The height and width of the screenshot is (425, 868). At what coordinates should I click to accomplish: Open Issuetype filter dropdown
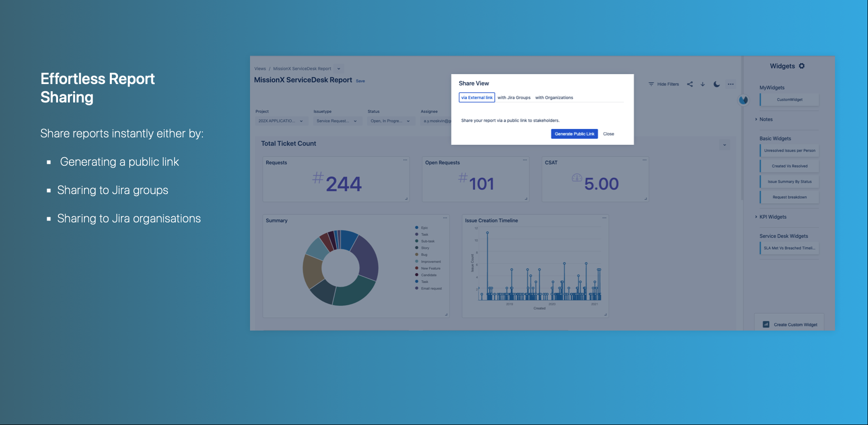point(337,121)
